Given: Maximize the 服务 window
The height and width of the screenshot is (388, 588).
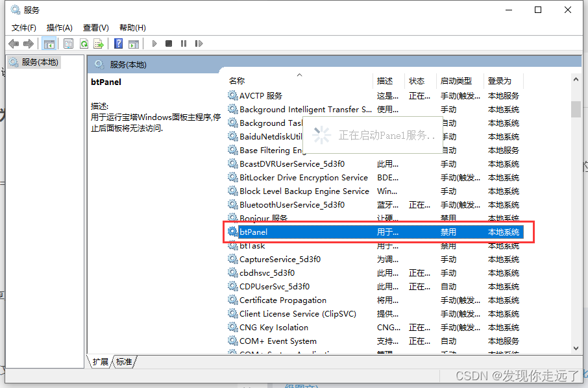Looking at the screenshot, I should click(538, 10).
